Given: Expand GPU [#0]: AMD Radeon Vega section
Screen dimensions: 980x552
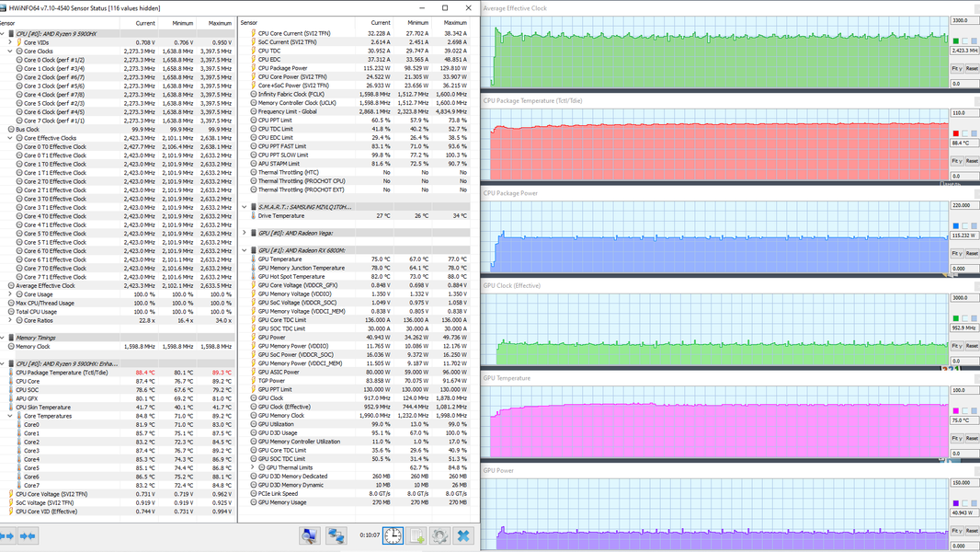Looking at the screenshot, I should (245, 233).
